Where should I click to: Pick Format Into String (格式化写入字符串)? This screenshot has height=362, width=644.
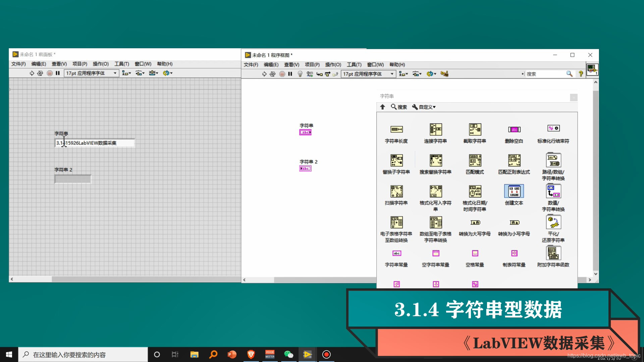click(x=436, y=191)
